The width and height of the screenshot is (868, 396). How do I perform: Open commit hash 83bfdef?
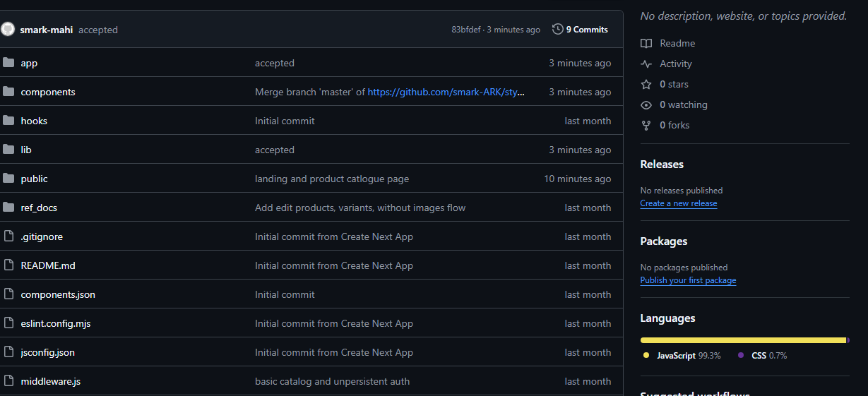click(467, 30)
